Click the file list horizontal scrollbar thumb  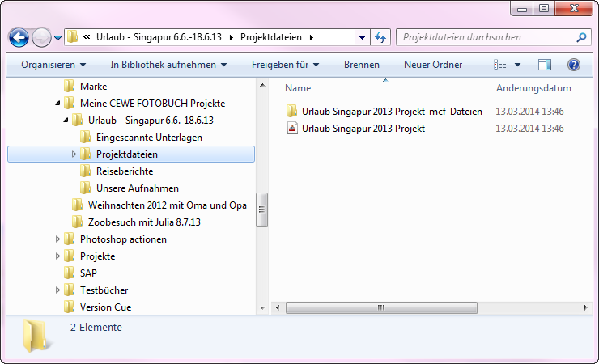pyautogui.click(x=381, y=307)
